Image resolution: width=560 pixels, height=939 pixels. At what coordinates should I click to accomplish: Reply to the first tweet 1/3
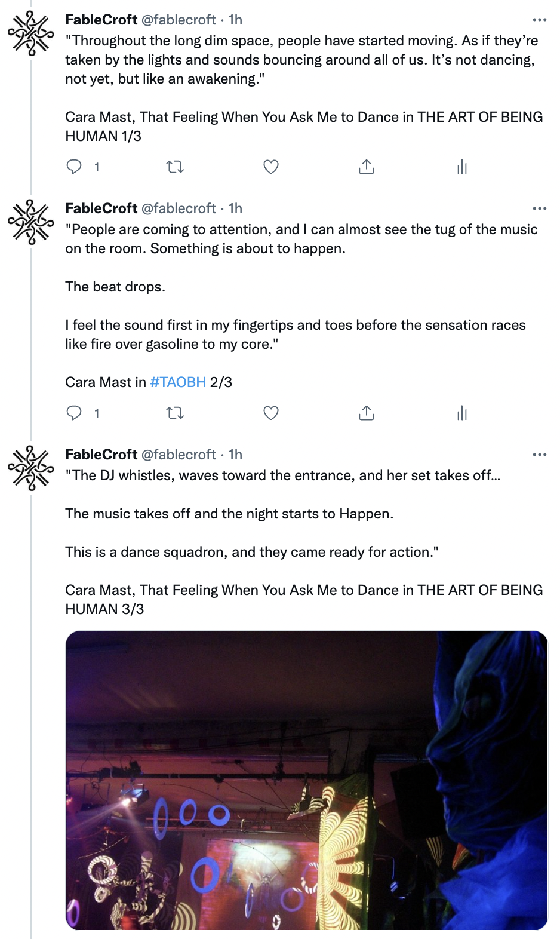click(x=74, y=167)
